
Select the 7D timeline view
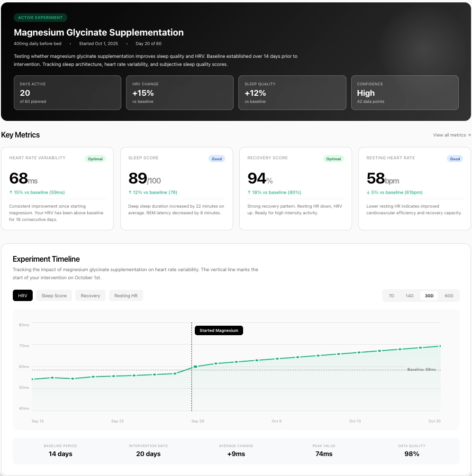click(x=391, y=295)
